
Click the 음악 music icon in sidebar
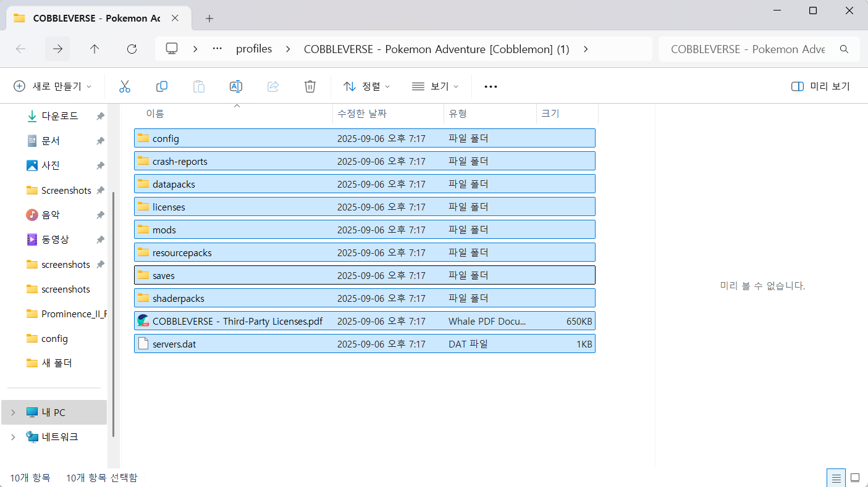tap(32, 215)
